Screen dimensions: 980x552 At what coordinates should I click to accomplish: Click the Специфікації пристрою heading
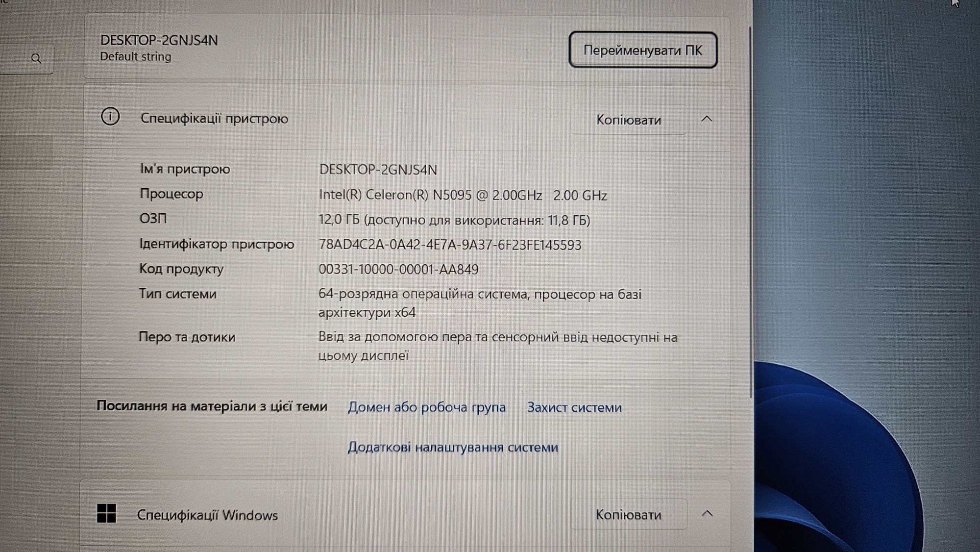(214, 119)
